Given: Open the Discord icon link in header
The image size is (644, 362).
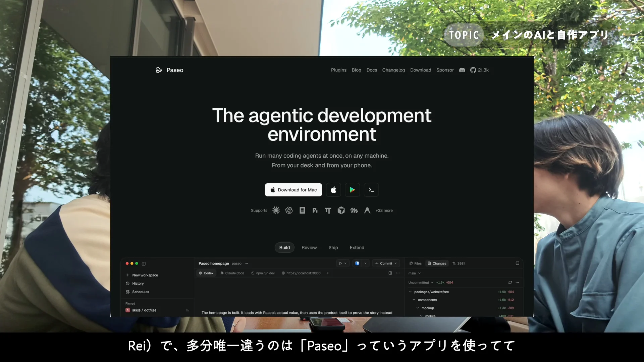Looking at the screenshot, I should pos(462,70).
